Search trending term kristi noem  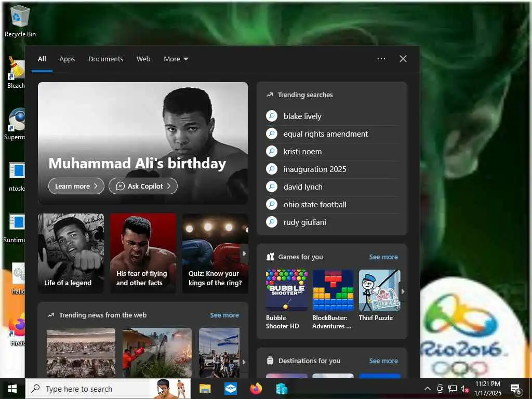(302, 152)
